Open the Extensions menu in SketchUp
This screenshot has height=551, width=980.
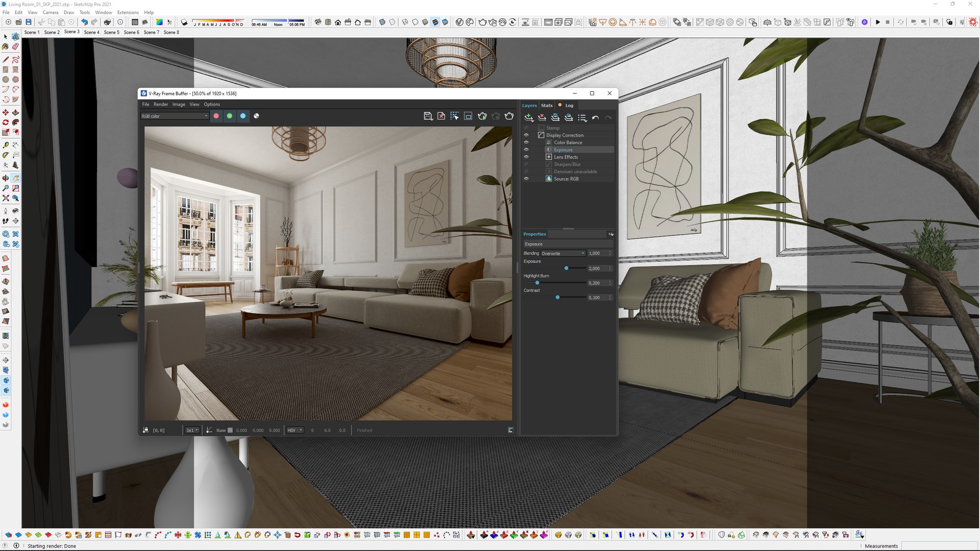128,12
